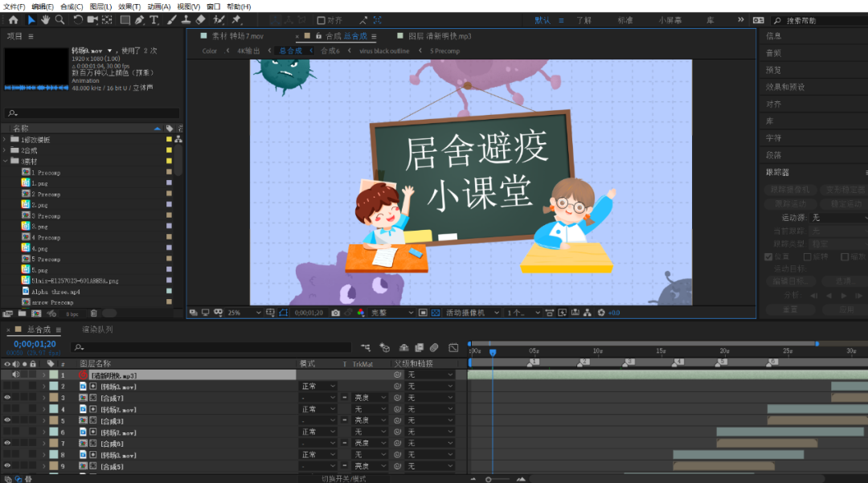Take a snapshot with camera icon

point(336,313)
